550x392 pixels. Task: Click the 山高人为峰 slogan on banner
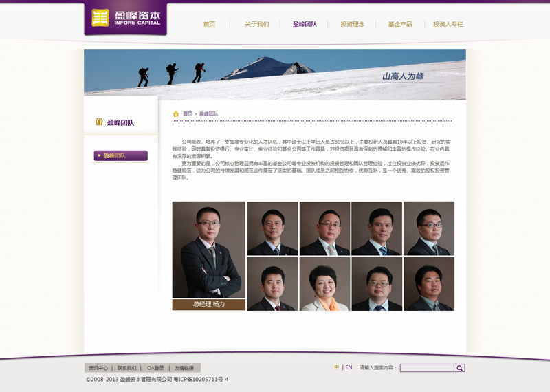pyautogui.click(x=403, y=76)
